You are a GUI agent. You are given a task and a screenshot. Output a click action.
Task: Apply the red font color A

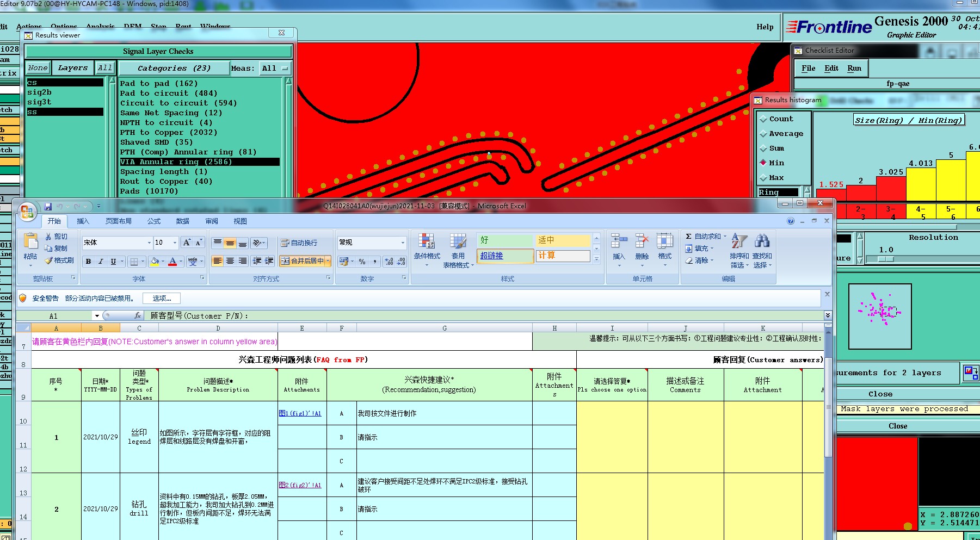pos(172,262)
